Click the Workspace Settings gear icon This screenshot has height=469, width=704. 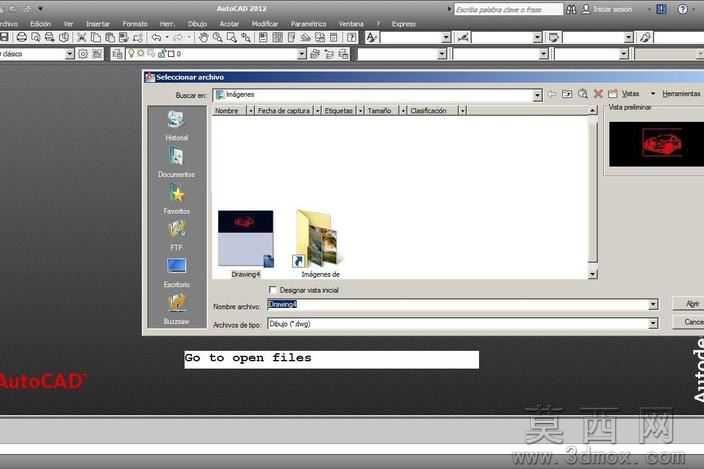click(83, 54)
